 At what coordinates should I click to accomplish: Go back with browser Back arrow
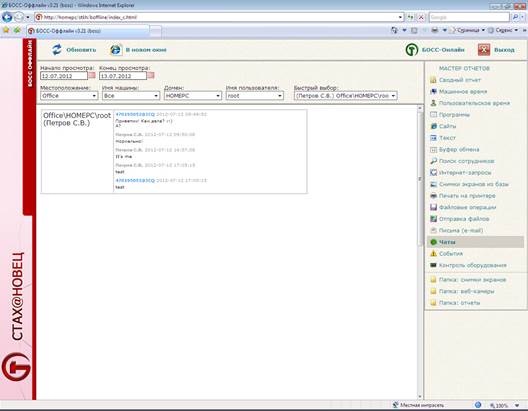click(7, 17)
